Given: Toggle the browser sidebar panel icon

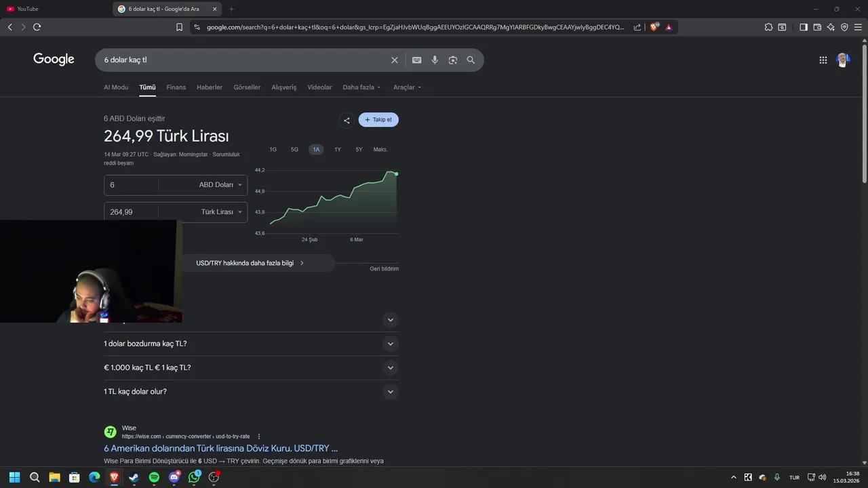Looking at the screenshot, I should click(x=804, y=27).
